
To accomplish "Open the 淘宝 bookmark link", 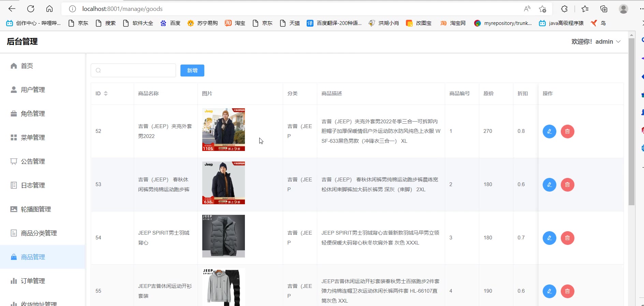I will pos(235,23).
